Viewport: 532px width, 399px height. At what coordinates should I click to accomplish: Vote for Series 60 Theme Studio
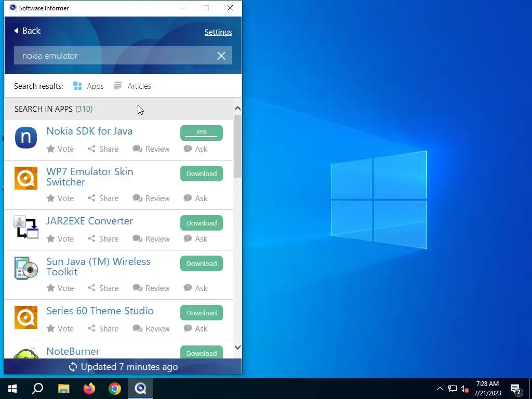(x=60, y=329)
